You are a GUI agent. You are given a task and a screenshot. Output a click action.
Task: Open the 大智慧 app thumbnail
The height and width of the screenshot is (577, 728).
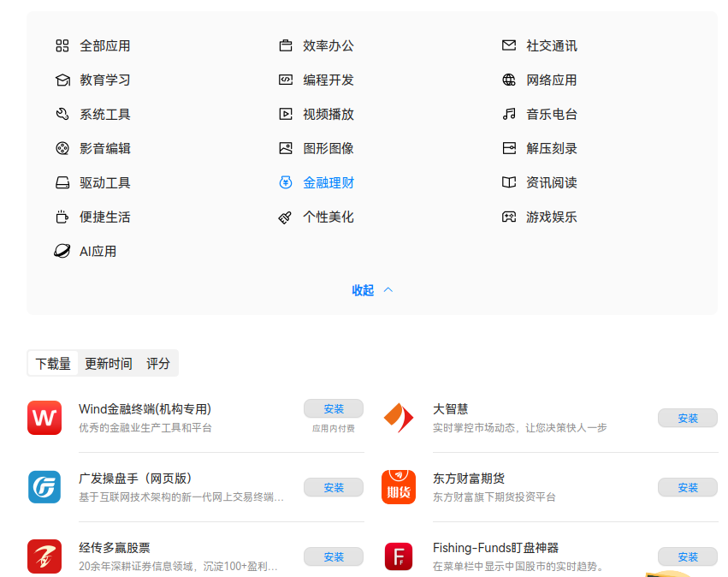tap(399, 418)
